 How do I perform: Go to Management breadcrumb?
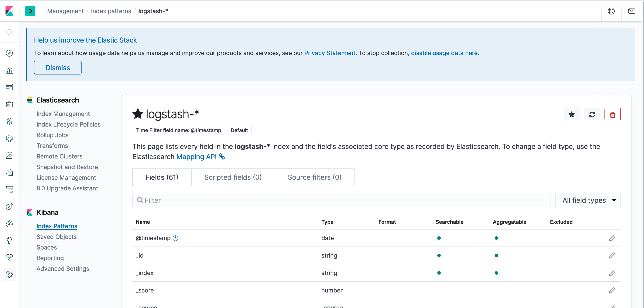(65, 11)
